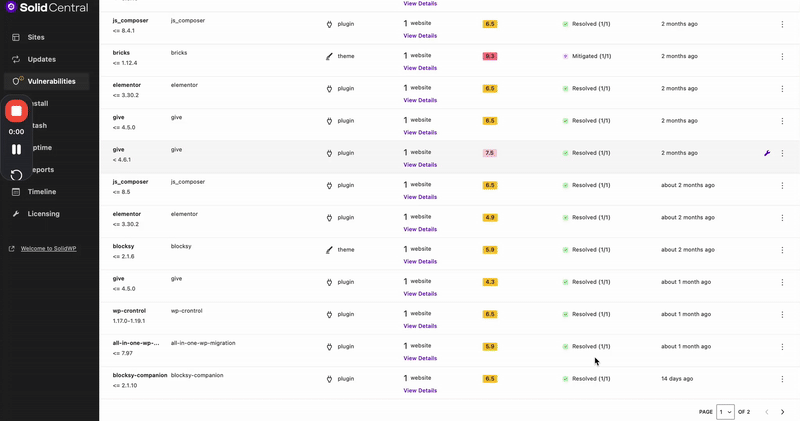Open View Details for wp-crontrol
The height and width of the screenshot is (421, 800).
[420, 326]
